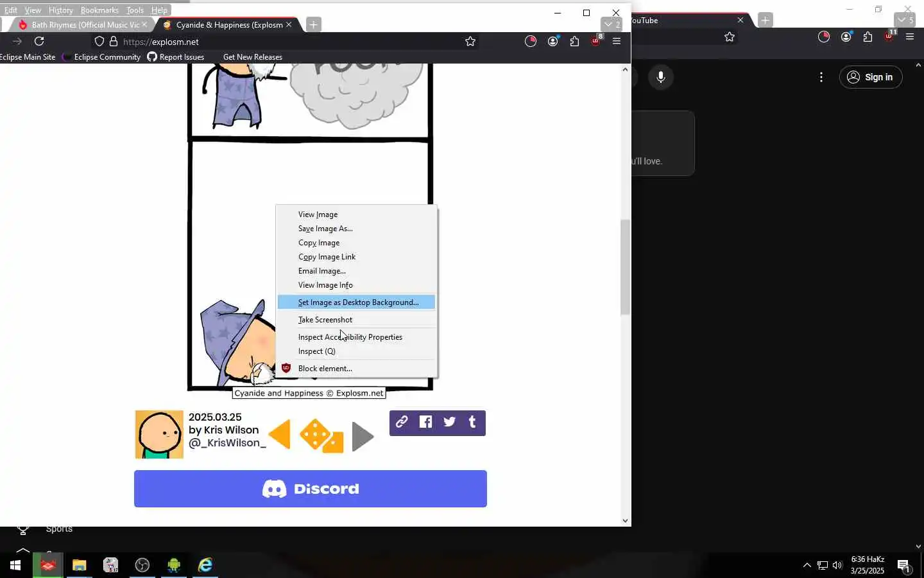Open File Explorer from taskbar
This screenshot has width=924, height=578.
(x=79, y=565)
